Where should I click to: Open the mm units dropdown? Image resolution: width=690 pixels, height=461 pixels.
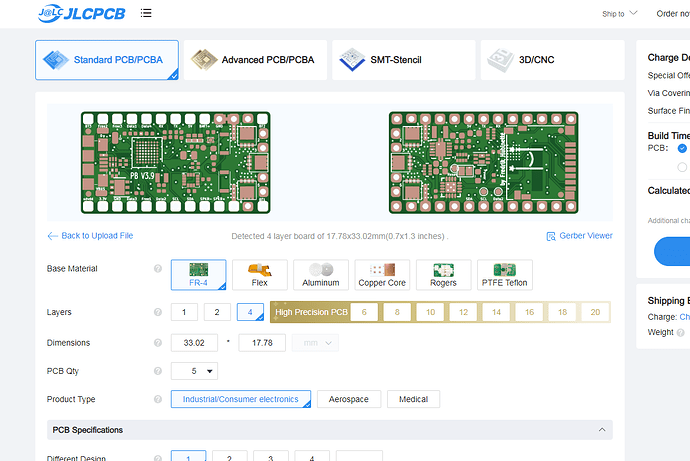point(315,343)
